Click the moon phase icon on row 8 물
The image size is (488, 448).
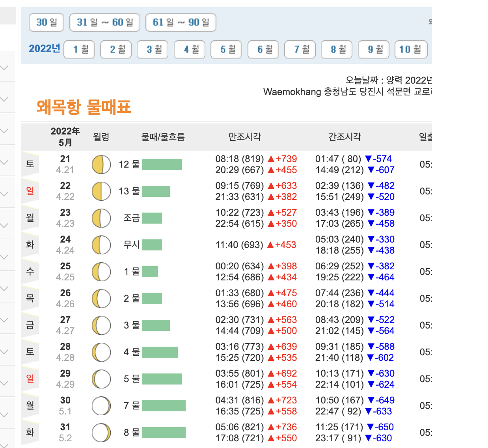click(x=101, y=432)
